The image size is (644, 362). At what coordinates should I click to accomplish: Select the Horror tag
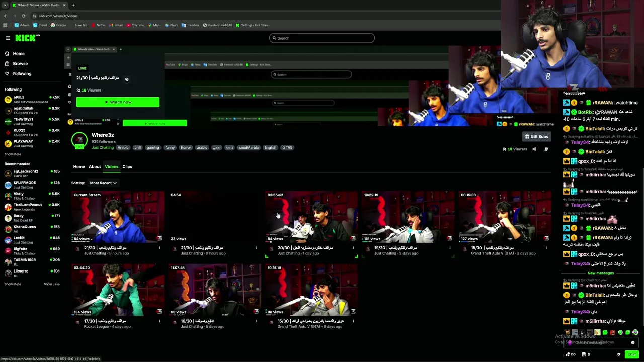tap(186, 148)
